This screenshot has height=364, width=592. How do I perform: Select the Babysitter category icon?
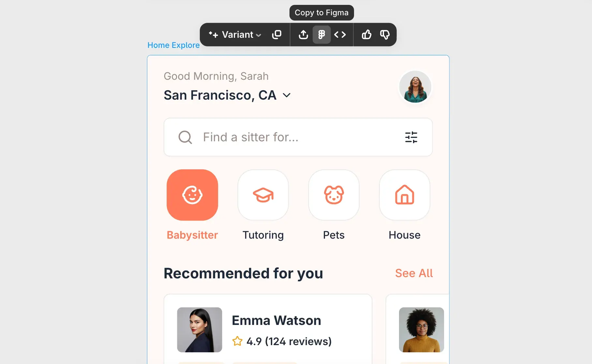point(192,195)
